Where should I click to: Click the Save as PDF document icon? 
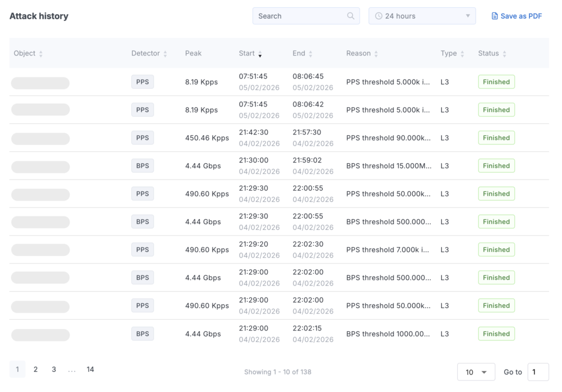point(494,16)
